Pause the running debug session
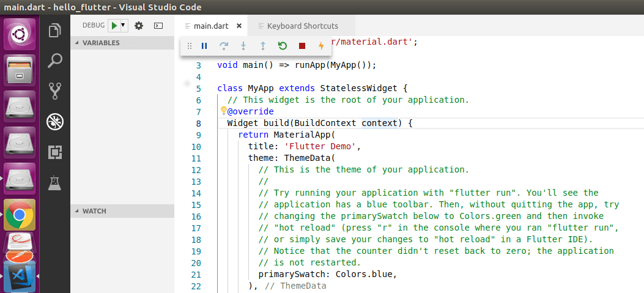 (x=204, y=46)
